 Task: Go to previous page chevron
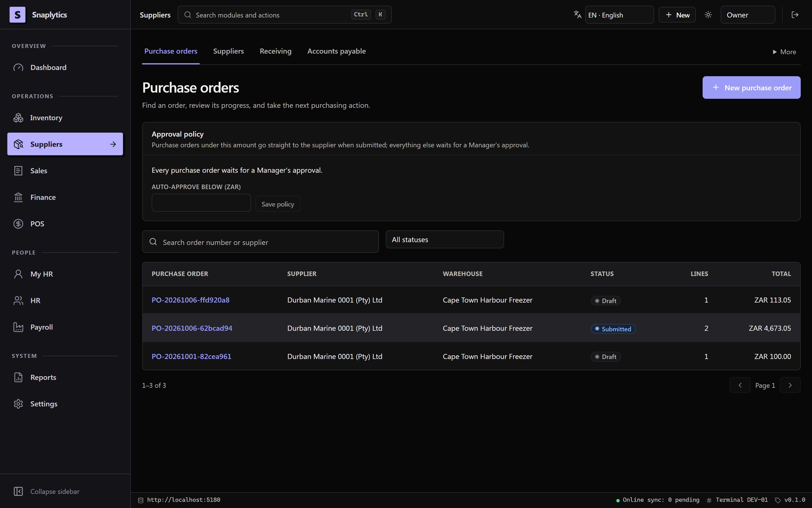click(x=740, y=385)
